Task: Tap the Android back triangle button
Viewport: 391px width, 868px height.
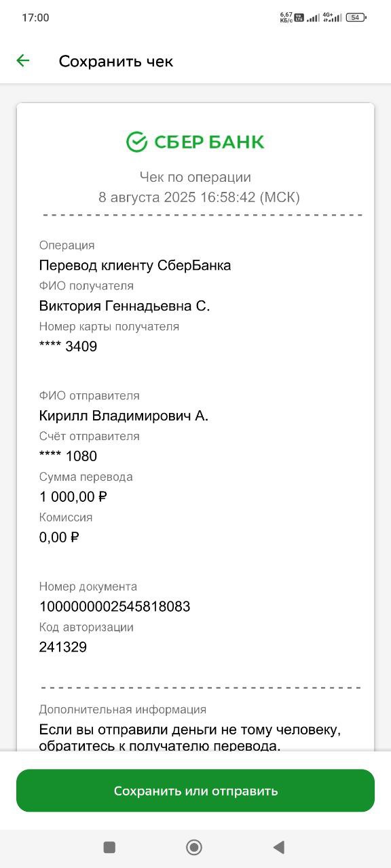Action: 278,846
